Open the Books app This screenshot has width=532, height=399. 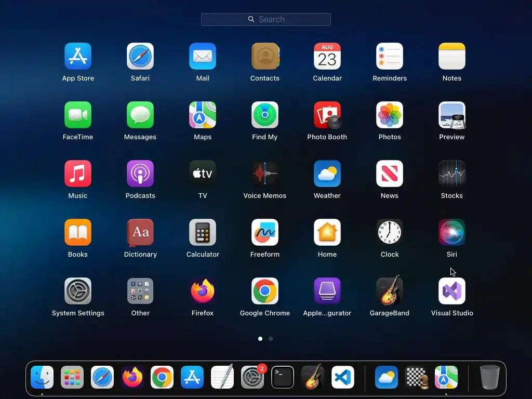pos(78,232)
